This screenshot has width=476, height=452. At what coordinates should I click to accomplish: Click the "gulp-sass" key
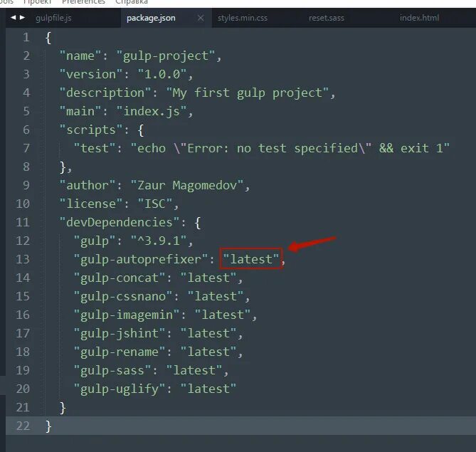[x=112, y=371]
